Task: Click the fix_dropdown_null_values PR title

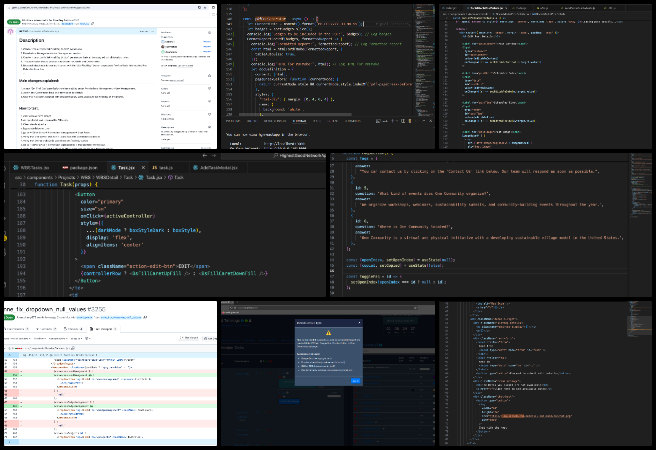Action: pyautogui.click(x=54, y=309)
